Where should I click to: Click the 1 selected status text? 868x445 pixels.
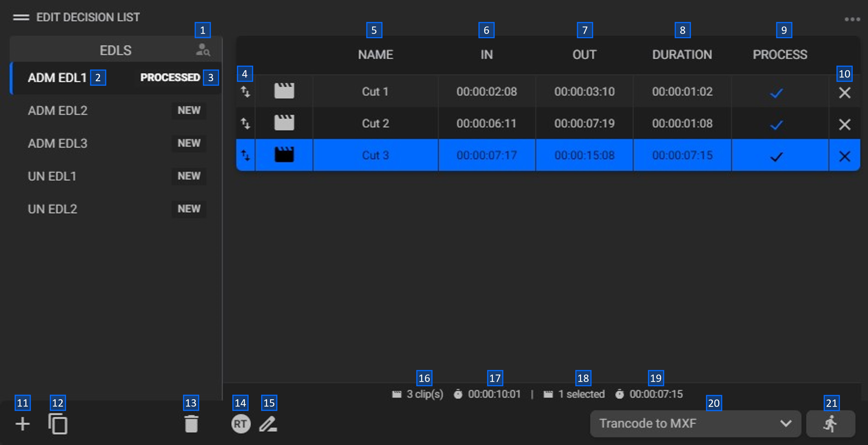(x=581, y=394)
